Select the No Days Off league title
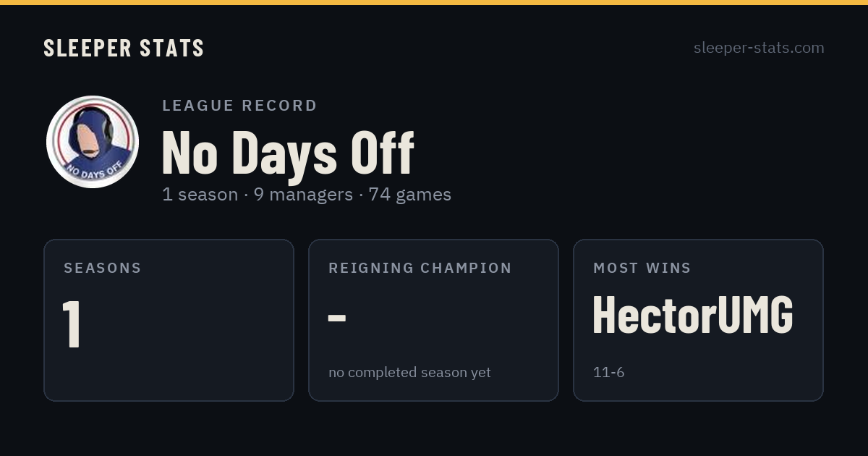Viewport: 868px width, 456px height. click(x=288, y=153)
